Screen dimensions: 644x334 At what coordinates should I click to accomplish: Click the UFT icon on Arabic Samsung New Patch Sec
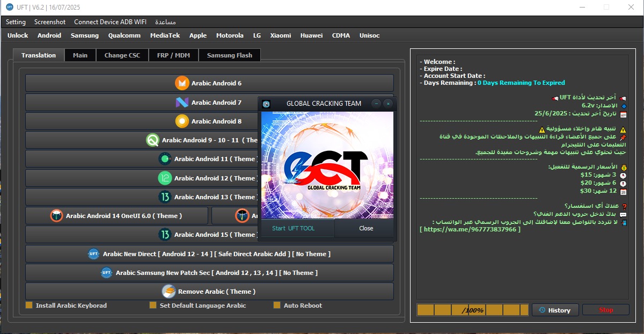pos(107,273)
